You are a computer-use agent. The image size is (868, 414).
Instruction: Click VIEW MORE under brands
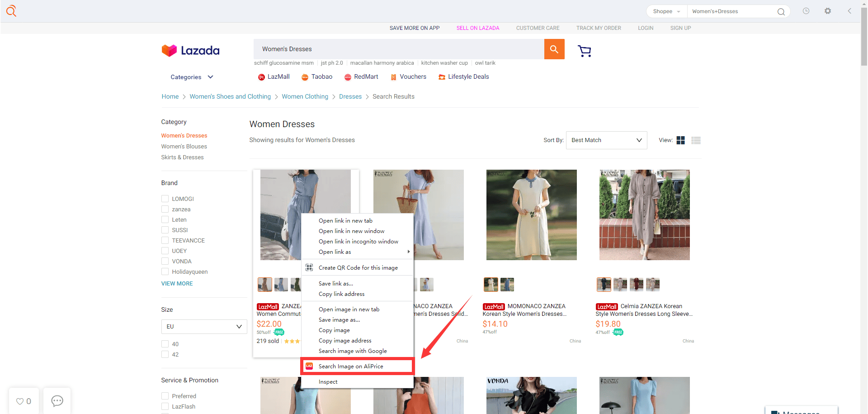(177, 284)
